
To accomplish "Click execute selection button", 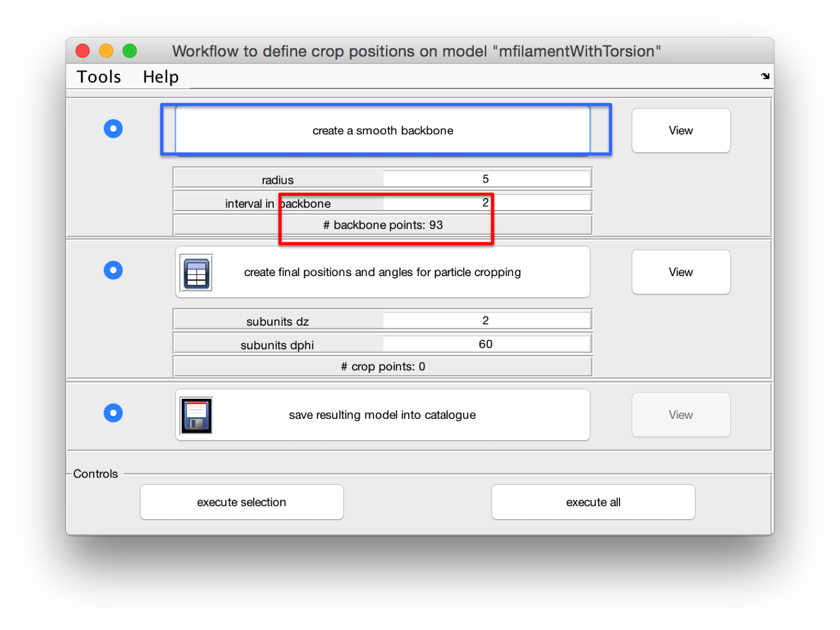I will pyautogui.click(x=241, y=502).
